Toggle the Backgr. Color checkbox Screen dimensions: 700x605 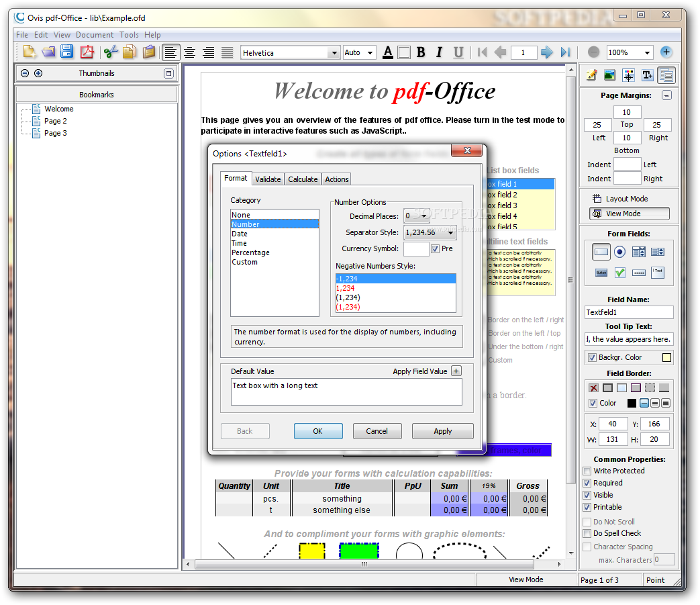click(592, 357)
